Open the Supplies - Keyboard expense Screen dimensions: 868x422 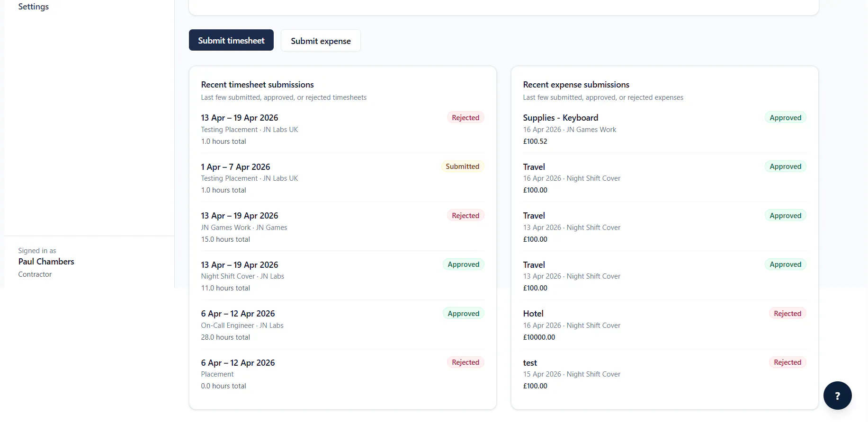click(664, 129)
